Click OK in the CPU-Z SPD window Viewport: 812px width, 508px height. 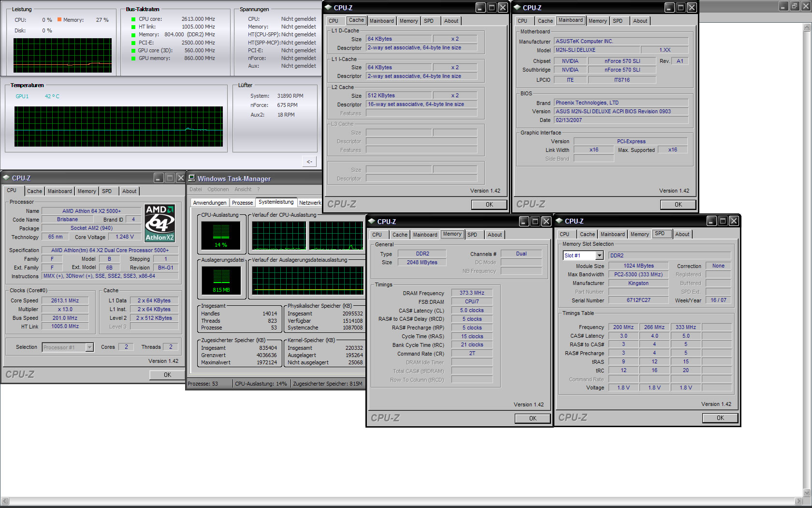(720, 418)
